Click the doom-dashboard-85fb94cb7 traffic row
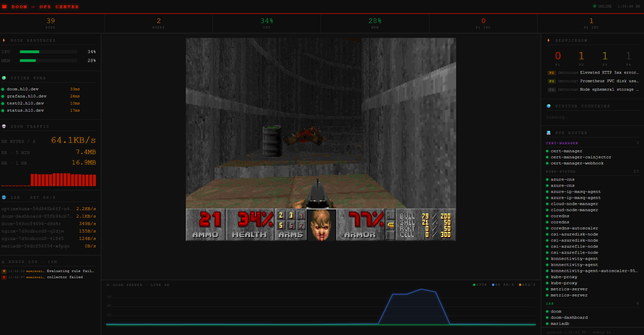The image size is (644, 335). pyautogui.click(x=49, y=216)
